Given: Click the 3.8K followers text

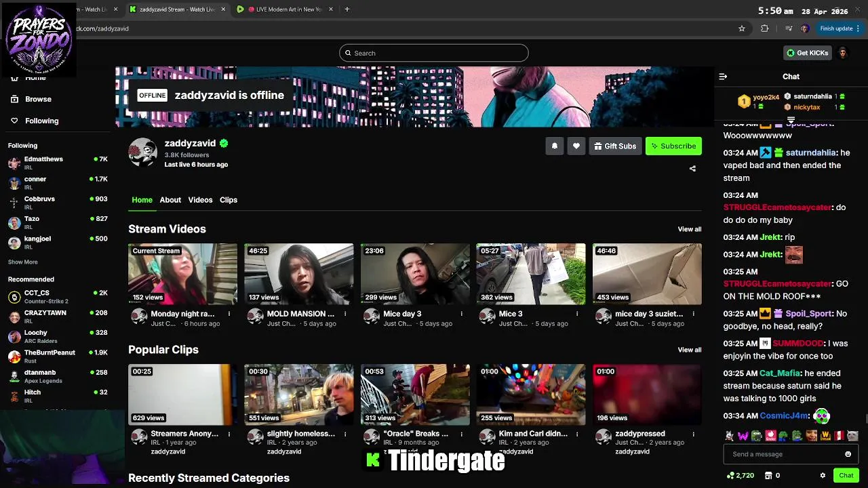Looking at the screenshot, I should (x=186, y=155).
